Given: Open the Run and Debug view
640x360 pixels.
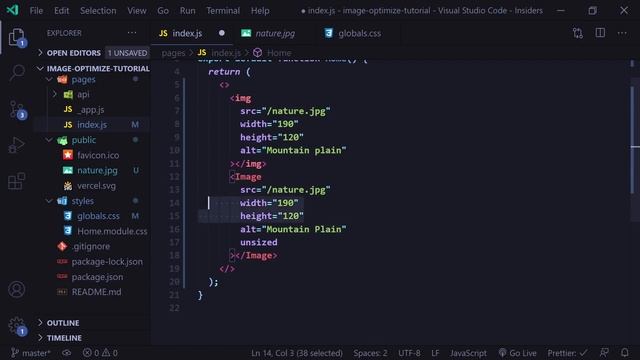Looking at the screenshot, I should tap(16, 145).
